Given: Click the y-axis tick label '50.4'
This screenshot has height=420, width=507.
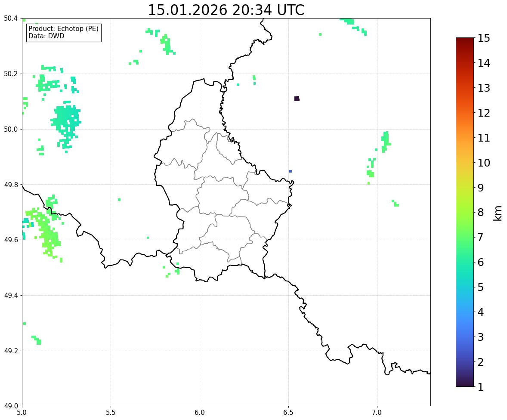Looking at the screenshot, I should pyautogui.click(x=10, y=19).
